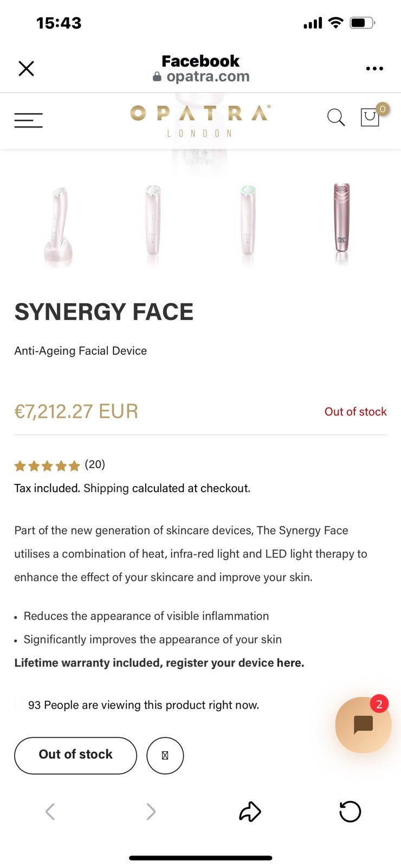The height and width of the screenshot is (868, 401).
Task: Tap the round wishlist button
Action: (x=165, y=755)
